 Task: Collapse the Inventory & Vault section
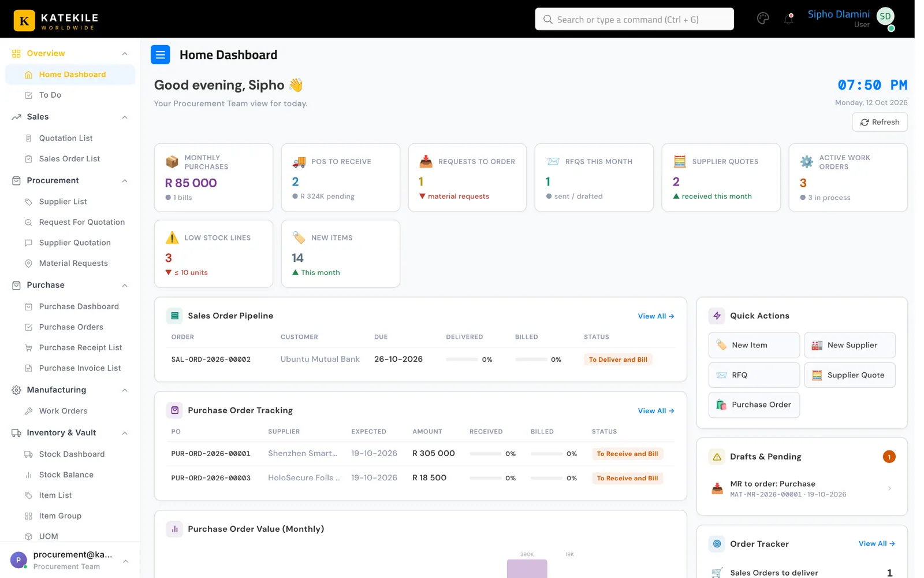coord(125,433)
